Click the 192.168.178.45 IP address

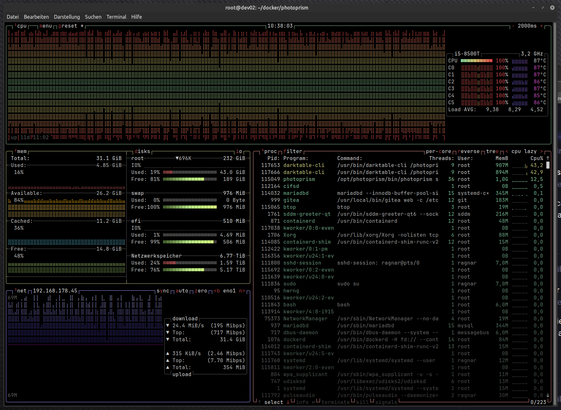pyautogui.click(x=55, y=291)
